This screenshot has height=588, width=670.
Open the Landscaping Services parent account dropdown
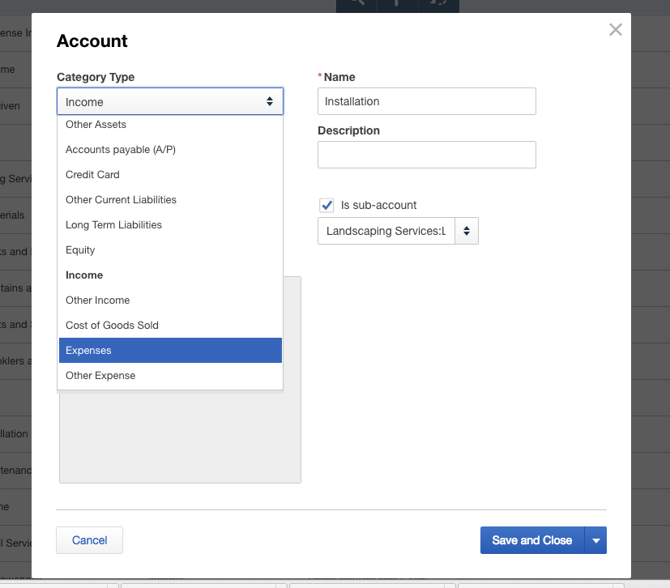coord(398,231)
